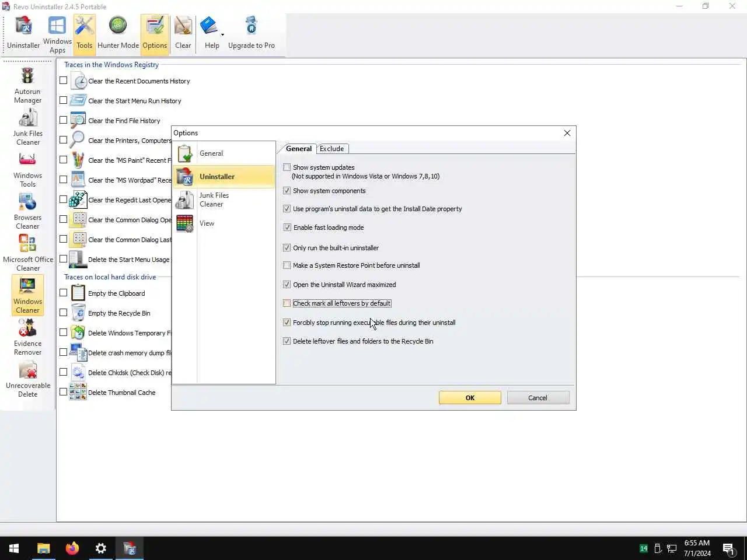Click the Find File History magnifier icon
The height and width of the screenshot is (560, 747).
[x=78, y=120]
